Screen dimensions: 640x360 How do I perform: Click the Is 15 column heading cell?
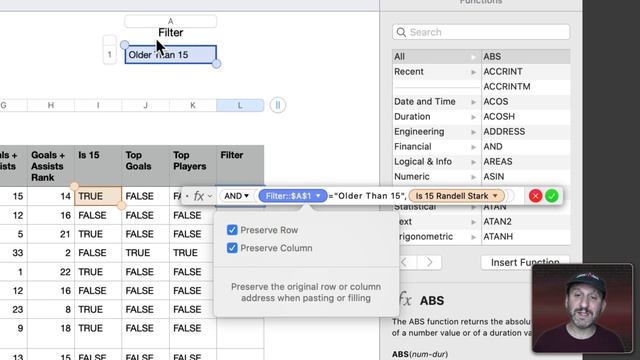pos(98,166)
